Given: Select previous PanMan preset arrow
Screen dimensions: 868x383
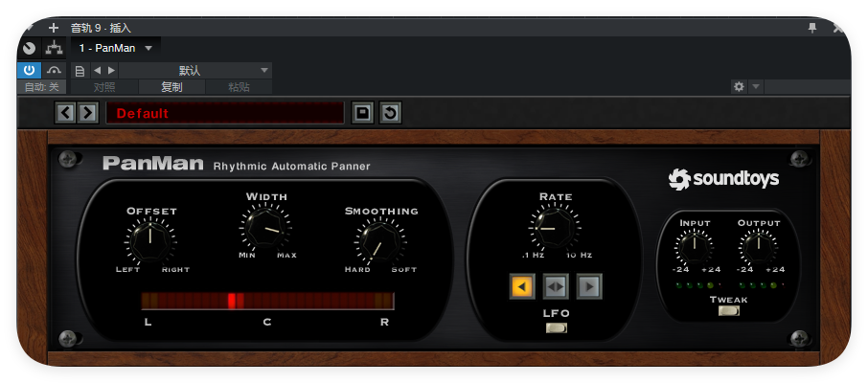Looking at the screenshot, I should pyautogui.click(x=66, y=113).
